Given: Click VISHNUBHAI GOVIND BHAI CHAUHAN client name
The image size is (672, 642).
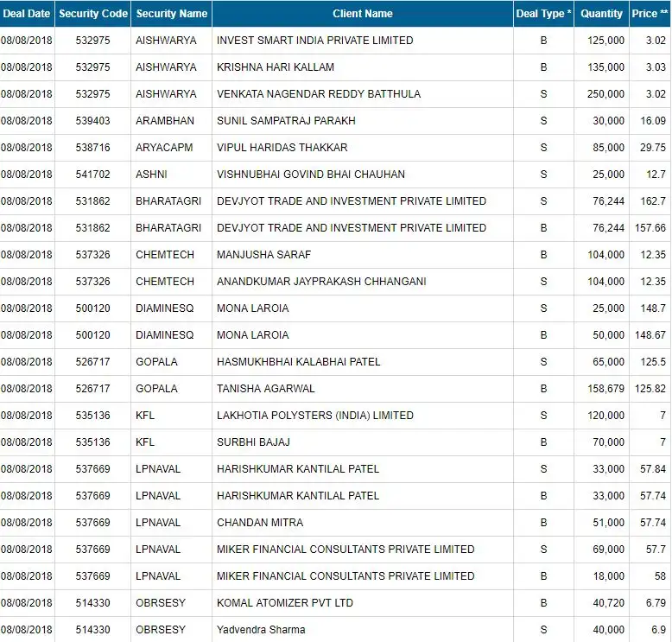Looking at the screenshot, I should tap(311, 175).
